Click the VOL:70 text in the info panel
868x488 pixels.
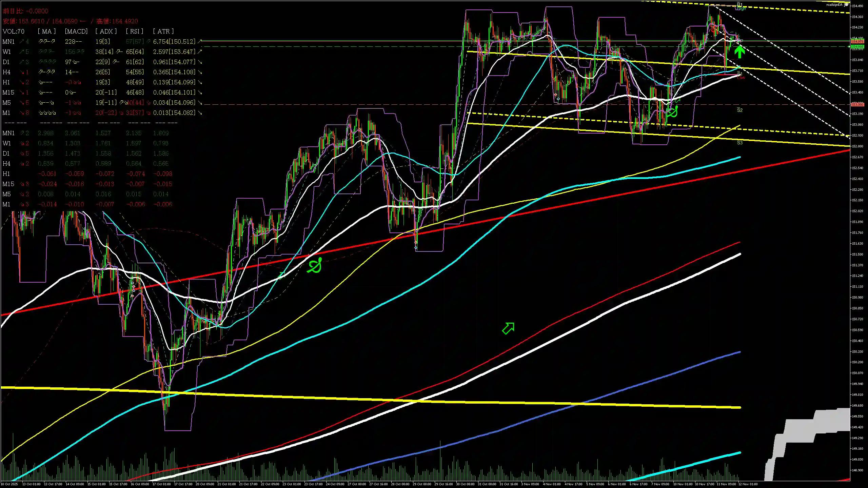[x=14, y=32]
